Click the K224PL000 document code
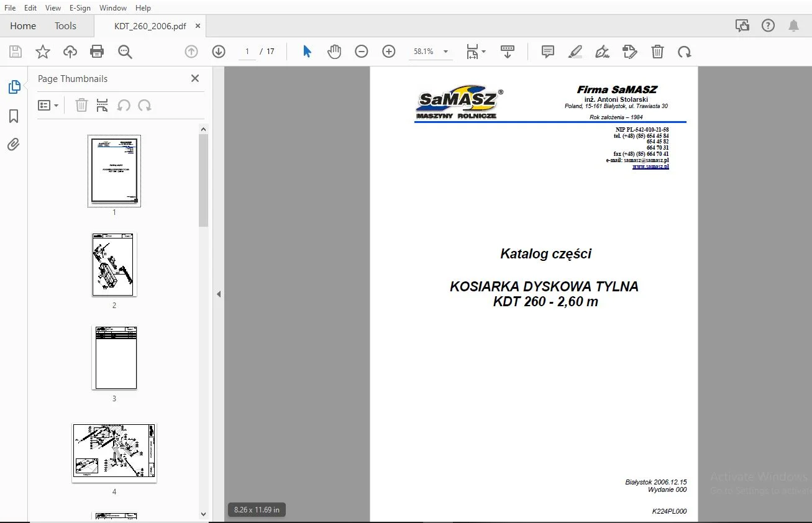The width and height of the screenshot is (812, 523). pos(669,511)
